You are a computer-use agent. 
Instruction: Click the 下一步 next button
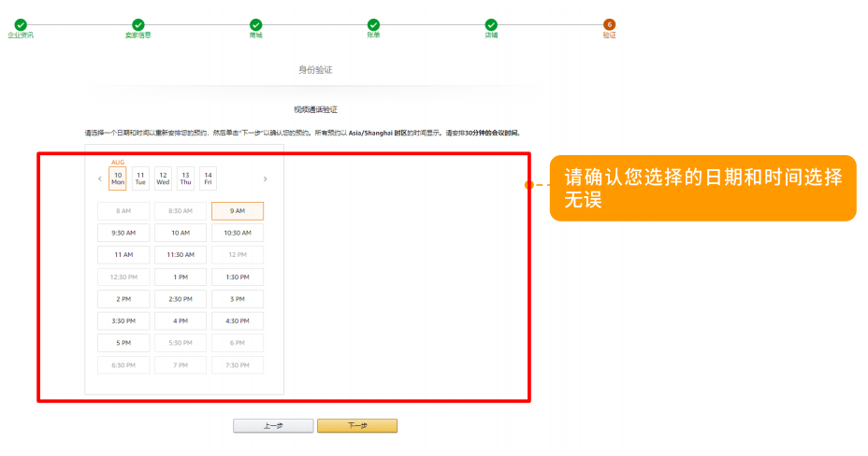click(357, 425)
